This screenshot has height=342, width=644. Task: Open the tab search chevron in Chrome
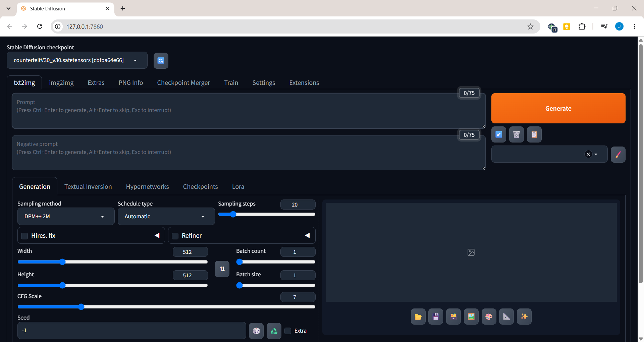click(8, 8)
